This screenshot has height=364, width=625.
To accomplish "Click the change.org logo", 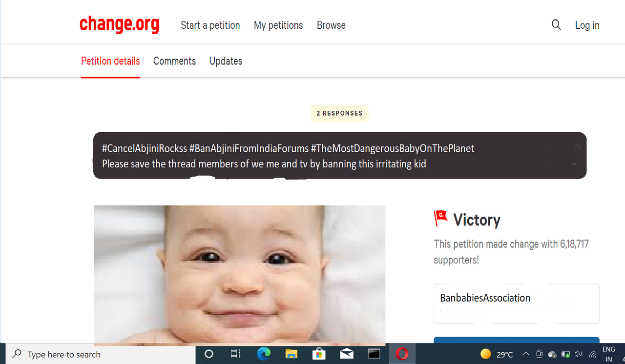I will (120, 24).
